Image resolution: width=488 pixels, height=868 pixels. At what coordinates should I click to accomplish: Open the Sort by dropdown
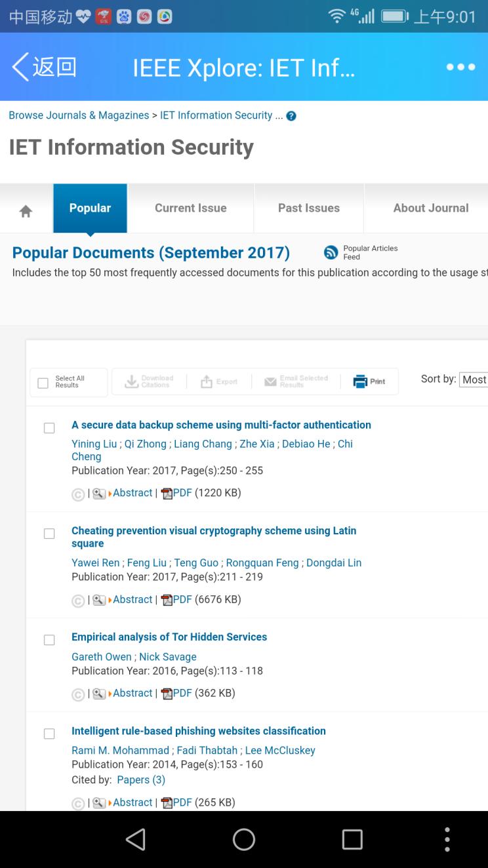[x=474, y=380]
